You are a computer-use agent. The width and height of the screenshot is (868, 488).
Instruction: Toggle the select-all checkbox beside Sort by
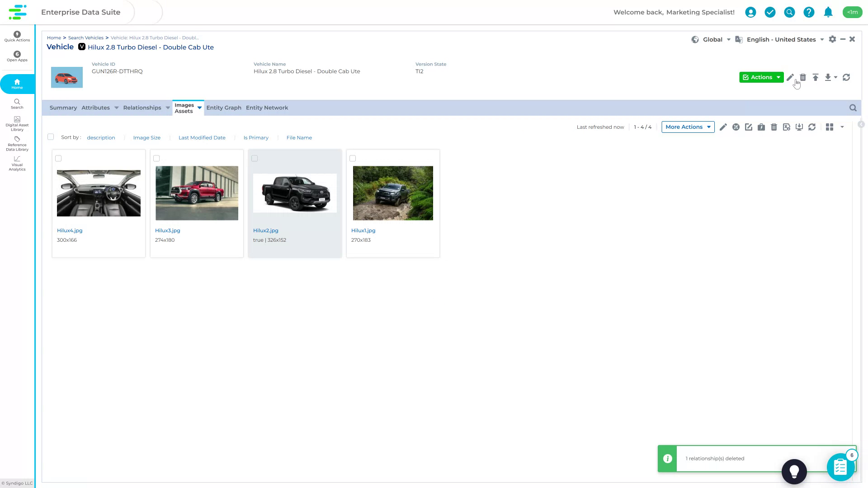51,136
